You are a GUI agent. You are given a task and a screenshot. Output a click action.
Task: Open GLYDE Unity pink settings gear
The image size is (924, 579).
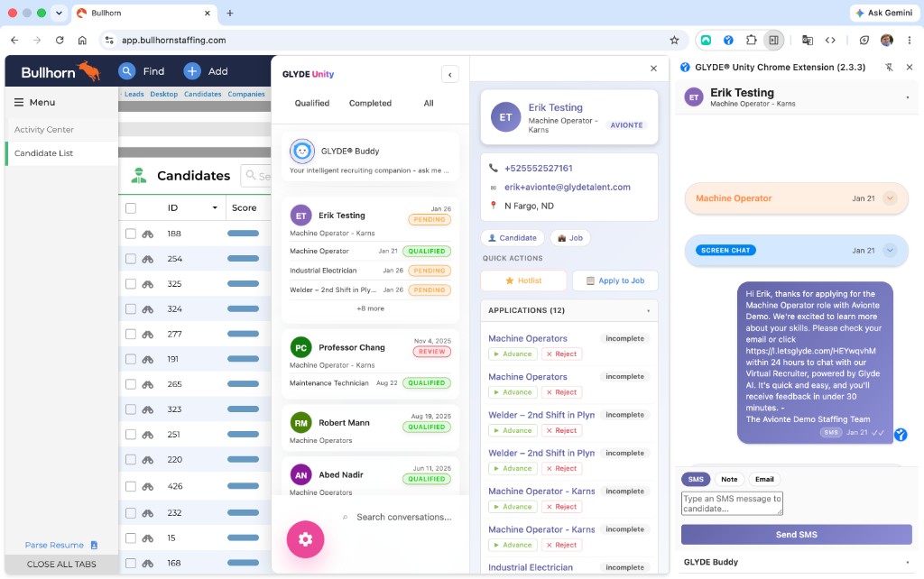click(305, 539)
